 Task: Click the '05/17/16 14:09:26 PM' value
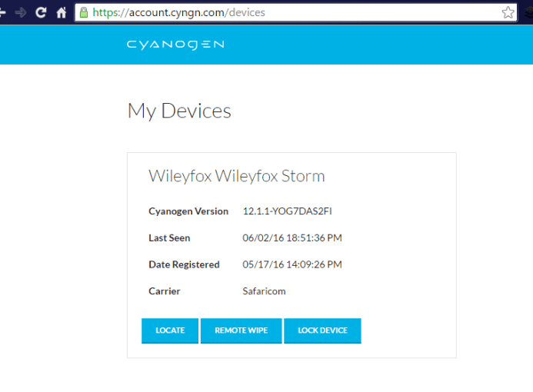(x=292, y=264)
